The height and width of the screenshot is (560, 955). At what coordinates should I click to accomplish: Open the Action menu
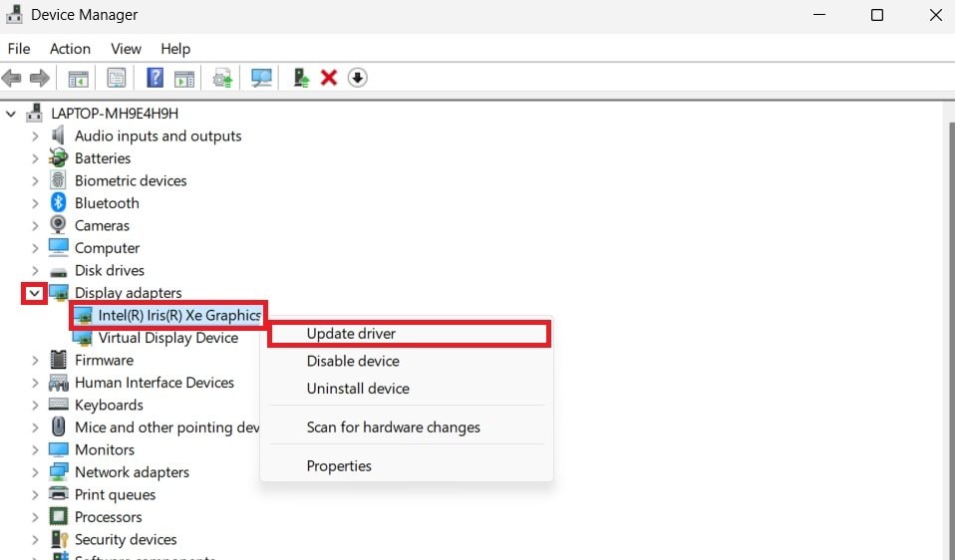point(70,49)
